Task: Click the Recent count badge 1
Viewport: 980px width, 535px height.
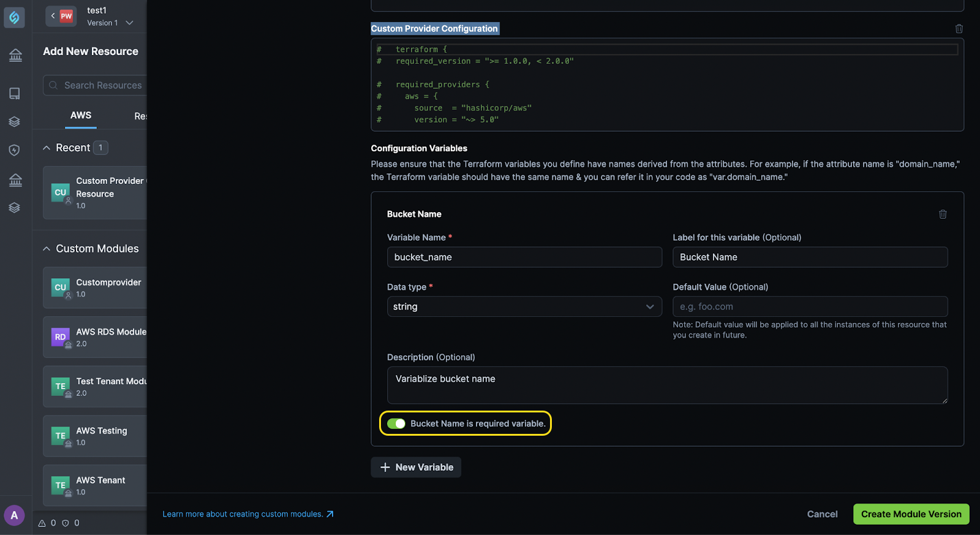Action: click(100, 148)
